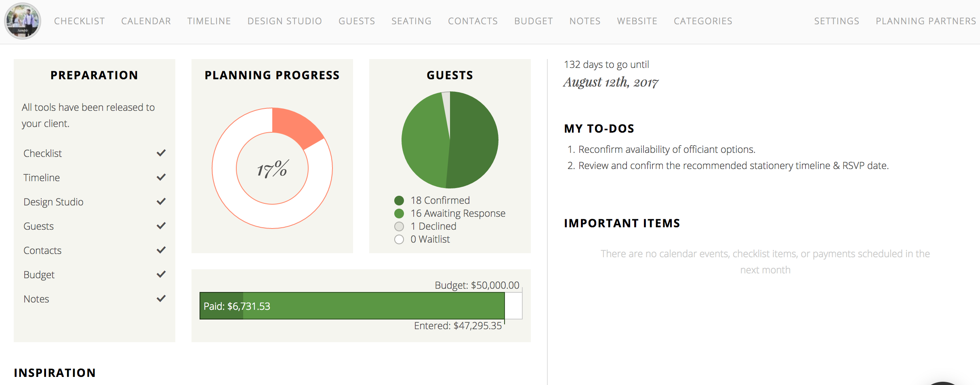
Task: Click the white Waitlist legend dot
Action: [x=399, y=239]
